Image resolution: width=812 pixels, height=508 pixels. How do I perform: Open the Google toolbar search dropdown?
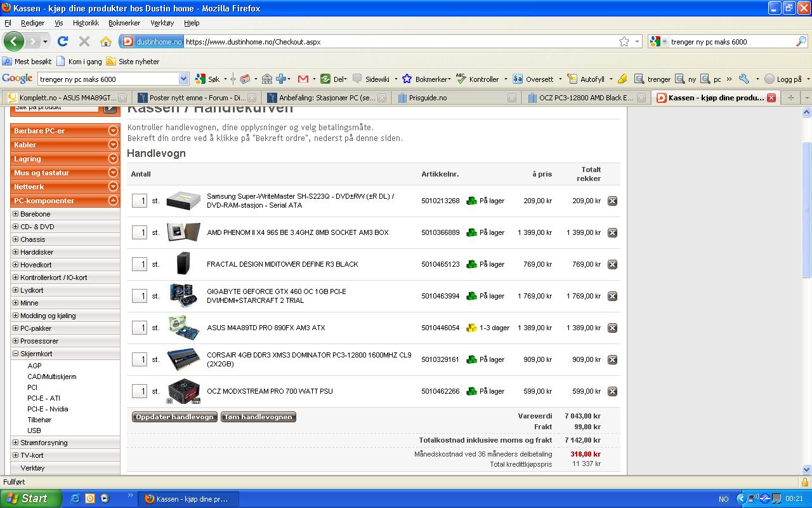tap(184, 79)
